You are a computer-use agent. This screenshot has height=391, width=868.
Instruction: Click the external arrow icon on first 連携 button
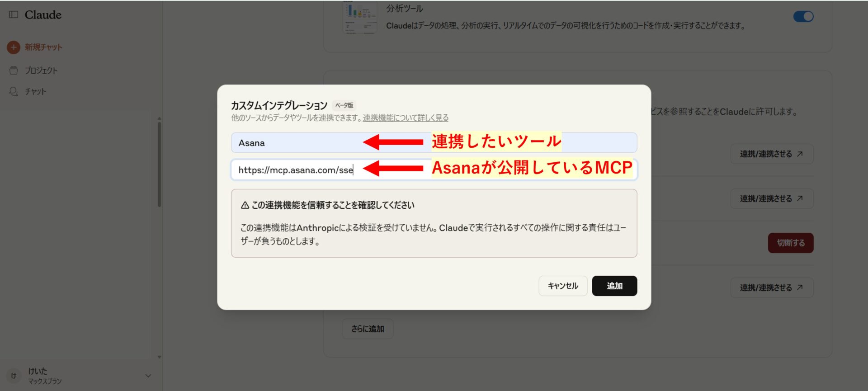pos(800,154)
